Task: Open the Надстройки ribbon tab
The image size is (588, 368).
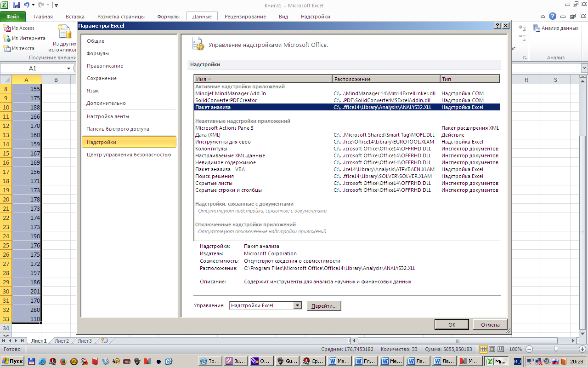Action: 316,17
